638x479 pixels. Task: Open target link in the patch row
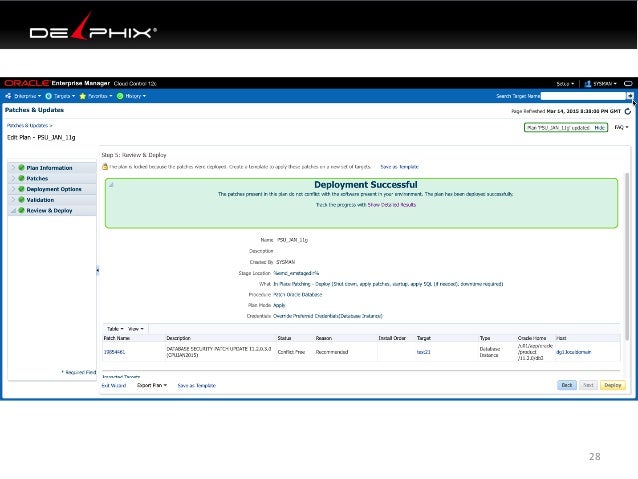tap(423, 352)
